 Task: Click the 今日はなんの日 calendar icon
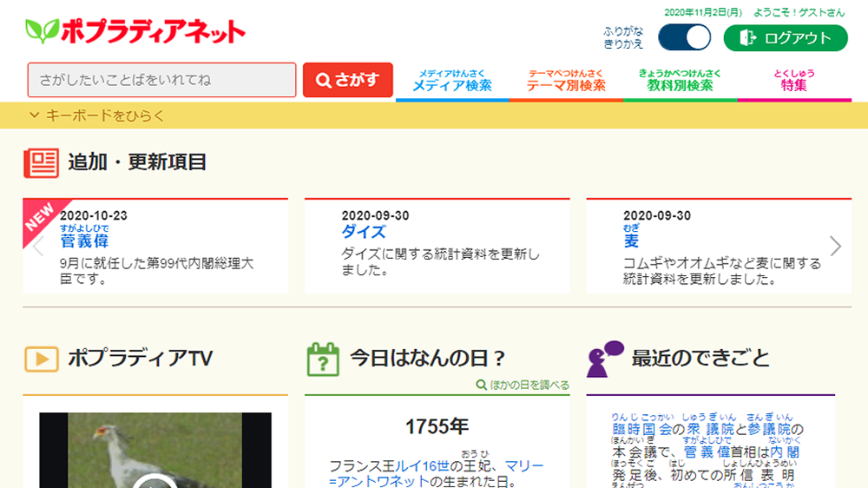click(323, 359)
